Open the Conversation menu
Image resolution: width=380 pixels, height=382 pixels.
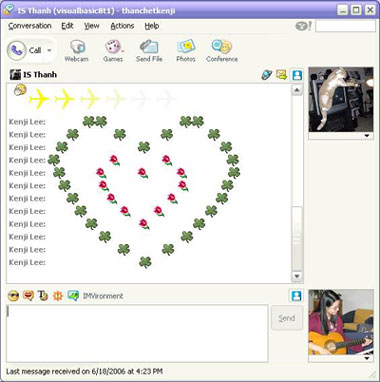pos(30,26)
